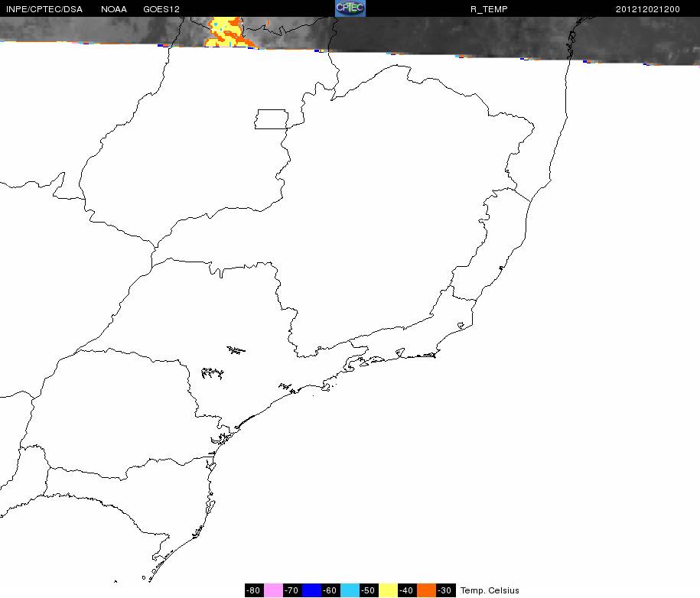Select the dark blue -70 to -60 swatch
Image resolution: width=700 pixels, height=598 pixels.
311,590
